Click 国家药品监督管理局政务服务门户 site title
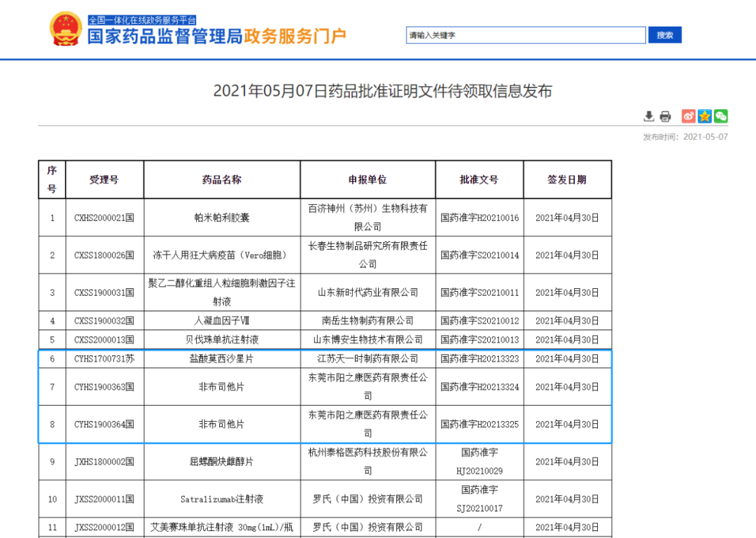The height and width of the screenshot is (538, 756). tap(216, 36)
